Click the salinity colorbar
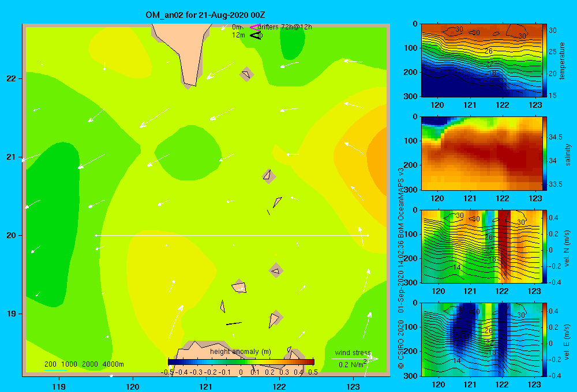 click(x=545, y=153)
